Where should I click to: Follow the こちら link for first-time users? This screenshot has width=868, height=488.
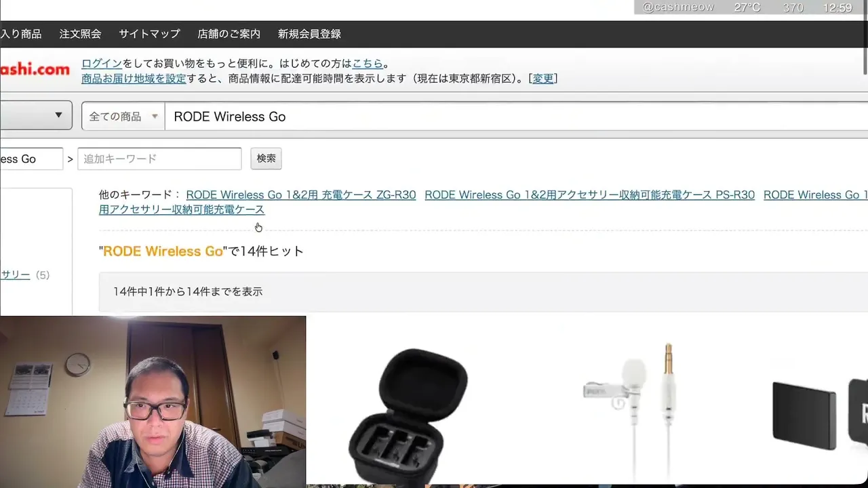coord(368,64)
